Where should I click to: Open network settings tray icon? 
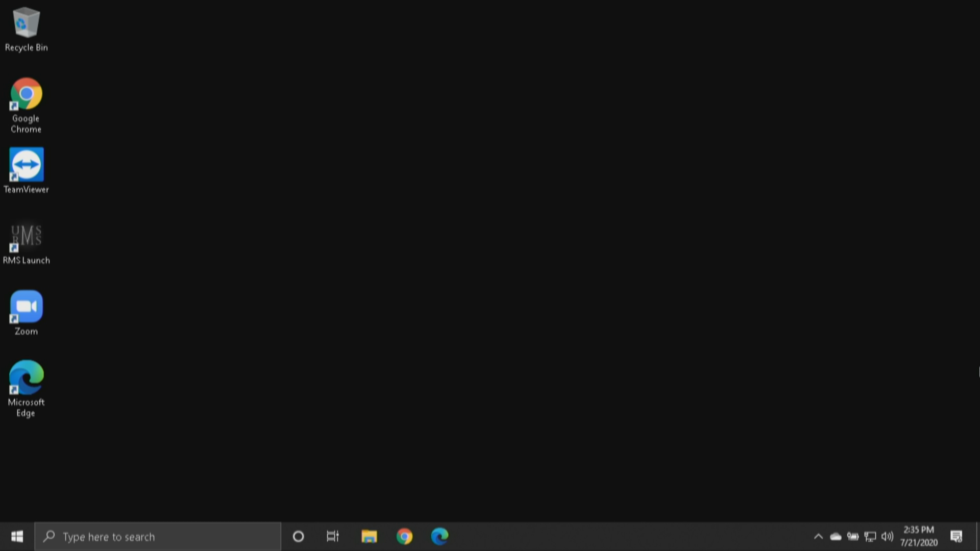click(x=870, y=537)
